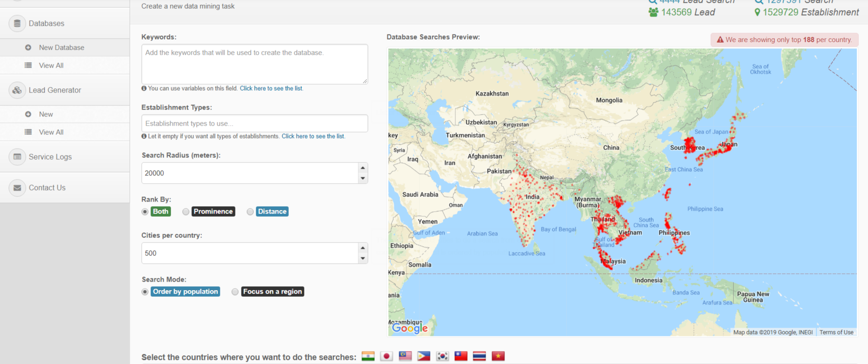Select the India flag
868x364 pixels.
coord(368,356)
